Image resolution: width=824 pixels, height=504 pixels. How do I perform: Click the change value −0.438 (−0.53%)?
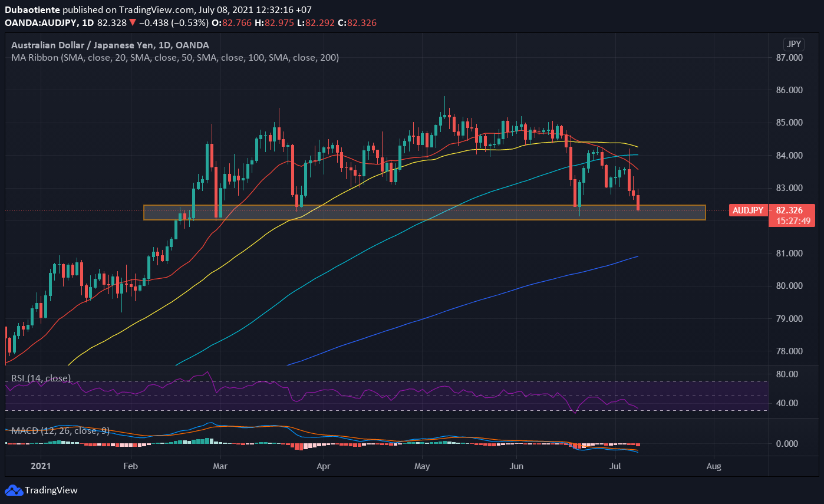pos(173,22)
